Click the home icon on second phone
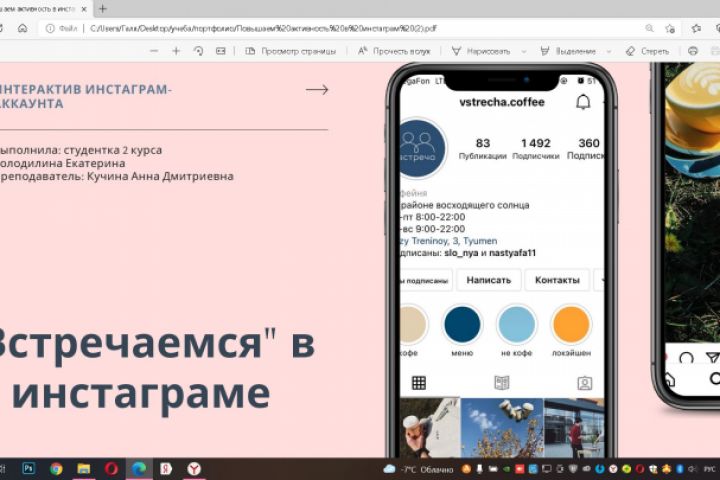Screen dimensions: 720x480 (x=669, y=379)
